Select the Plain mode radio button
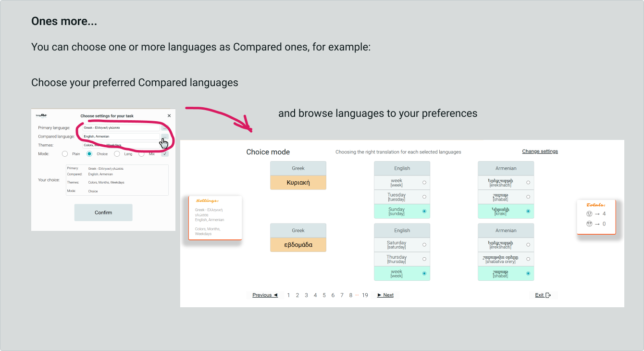 (65, 154)
